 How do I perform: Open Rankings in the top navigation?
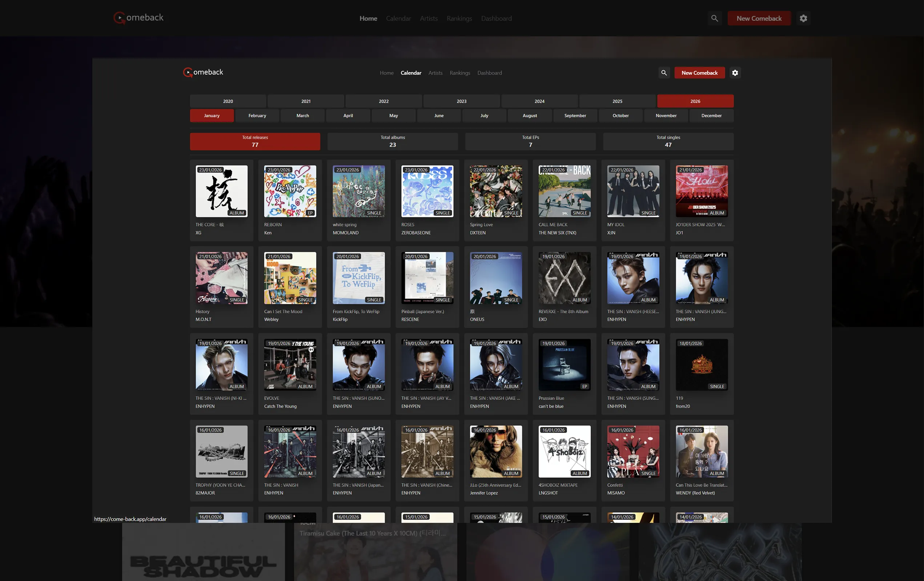(459, 19)
